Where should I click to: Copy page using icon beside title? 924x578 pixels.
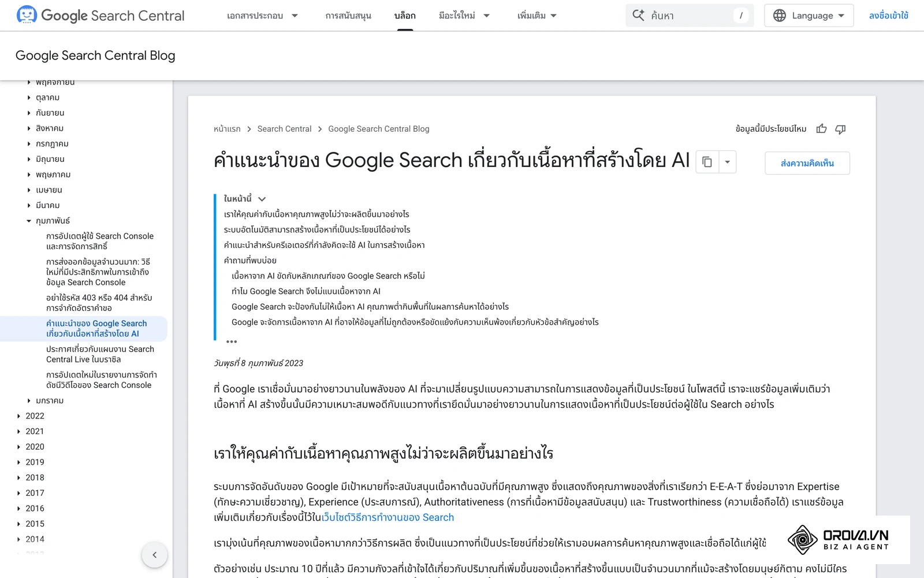[x=707, y=162]
